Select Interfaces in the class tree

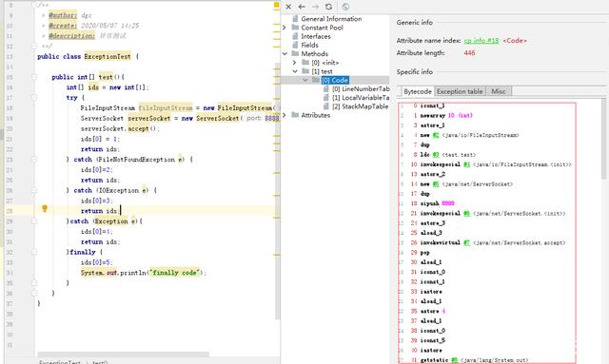tap(316, 36)
